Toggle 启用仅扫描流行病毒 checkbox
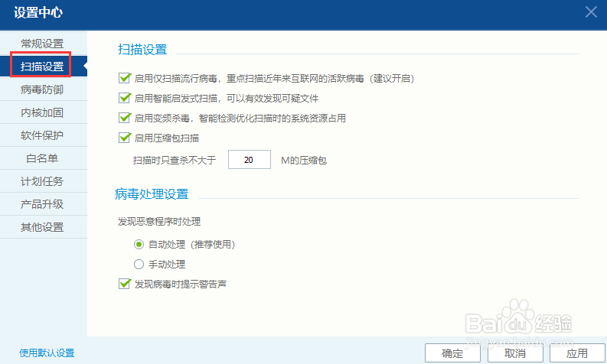Screen dimensions: 607x364 125,78
